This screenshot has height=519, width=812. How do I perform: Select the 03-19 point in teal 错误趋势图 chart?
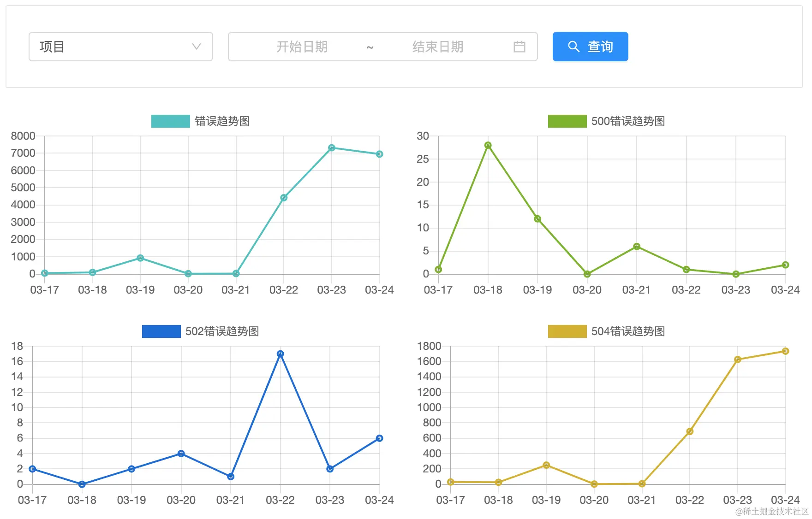tap(140, 258)
